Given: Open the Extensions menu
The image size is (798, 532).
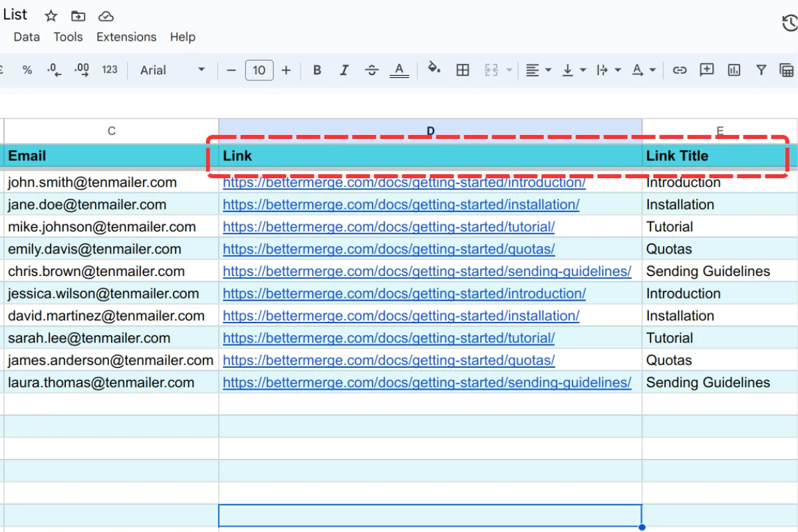Looking at the screenshot, I should tap(126, 37).
